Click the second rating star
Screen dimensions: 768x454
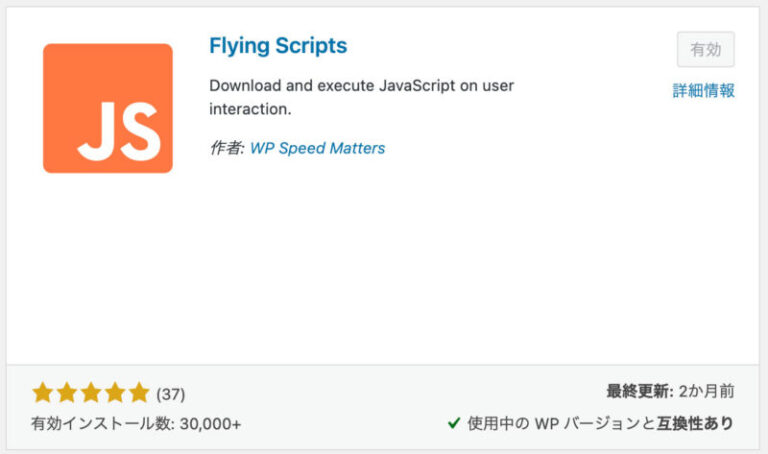66,392
